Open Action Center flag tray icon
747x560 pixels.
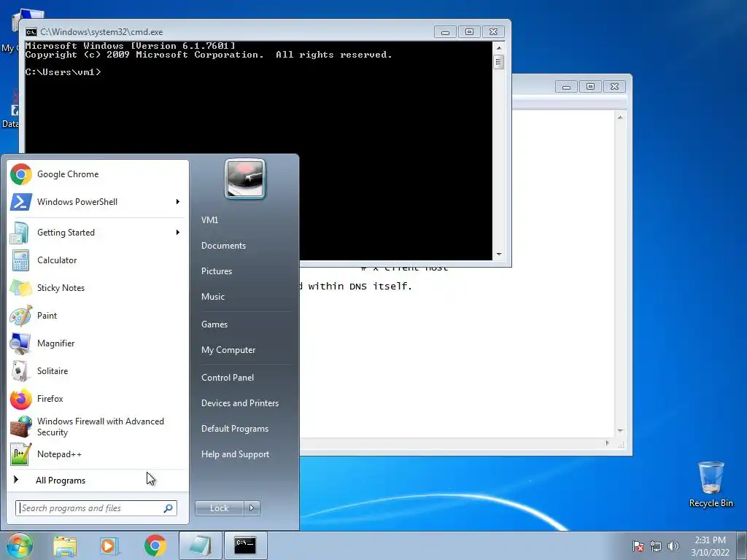(x=638, y=546)
